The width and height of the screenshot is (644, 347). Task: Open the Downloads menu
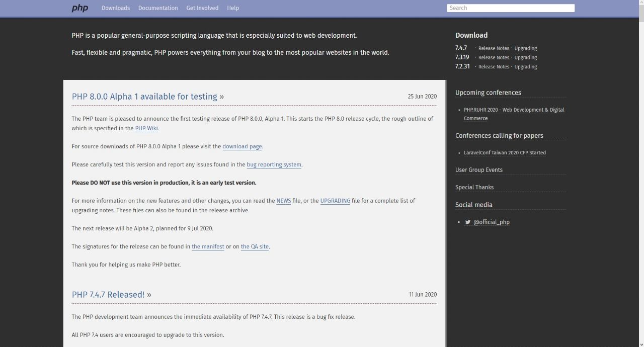(116, 8)
